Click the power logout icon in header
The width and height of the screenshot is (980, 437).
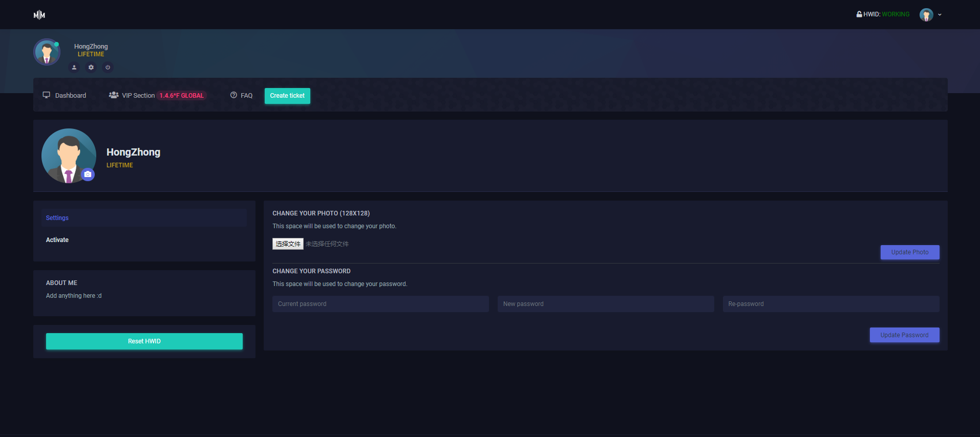108,67
